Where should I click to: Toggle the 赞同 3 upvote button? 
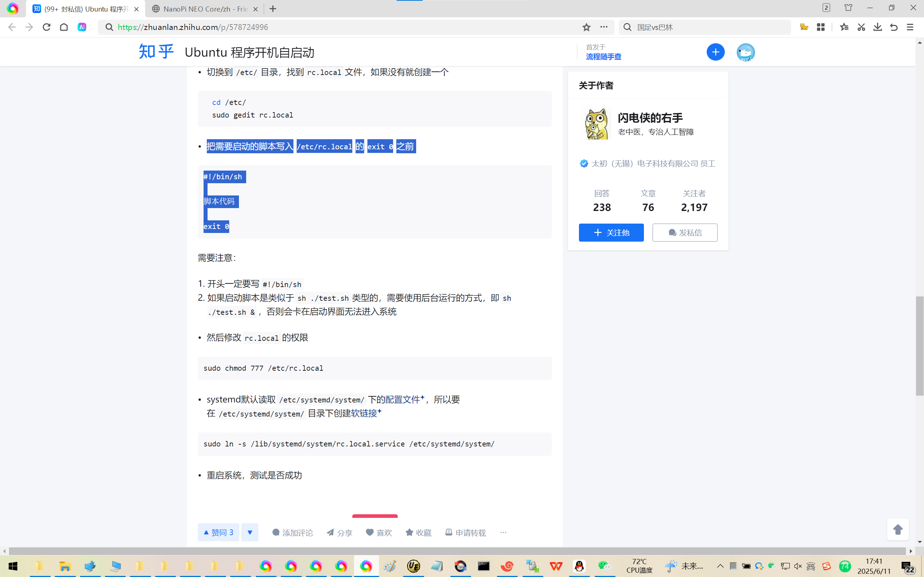[x=218, y=532]
